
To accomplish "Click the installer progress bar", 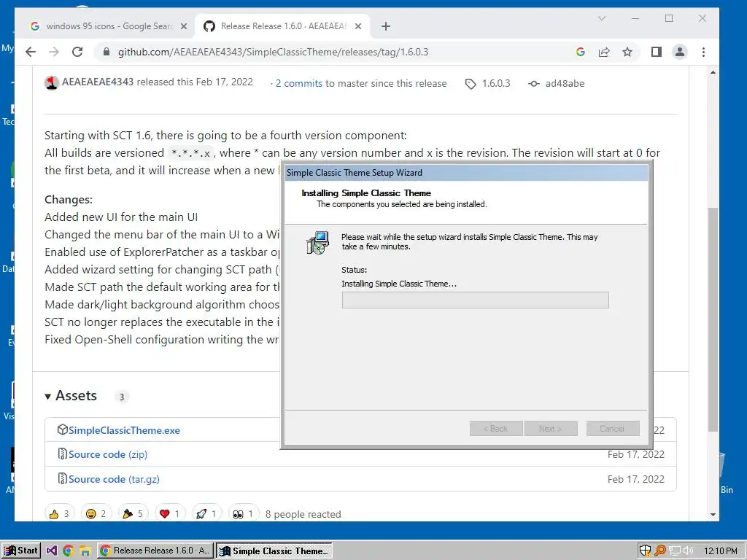I will pyautogui.click(x=475, y=300).
